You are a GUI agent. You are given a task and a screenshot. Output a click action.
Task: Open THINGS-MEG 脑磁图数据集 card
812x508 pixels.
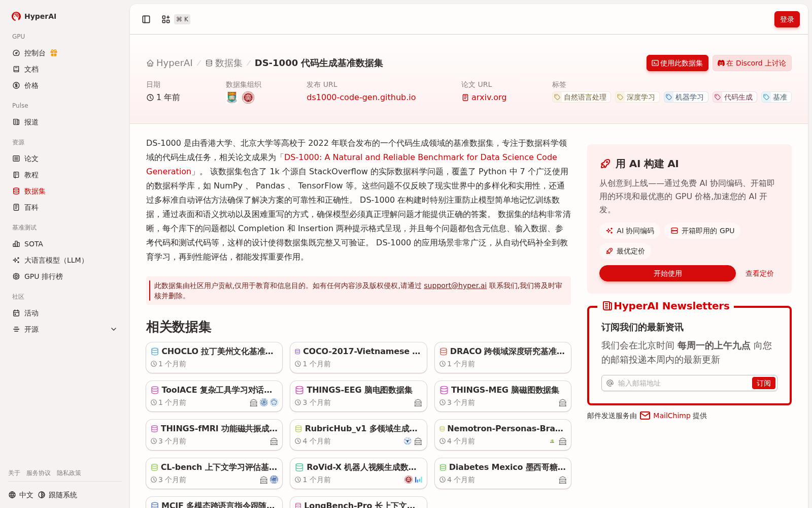pos(503,396)
